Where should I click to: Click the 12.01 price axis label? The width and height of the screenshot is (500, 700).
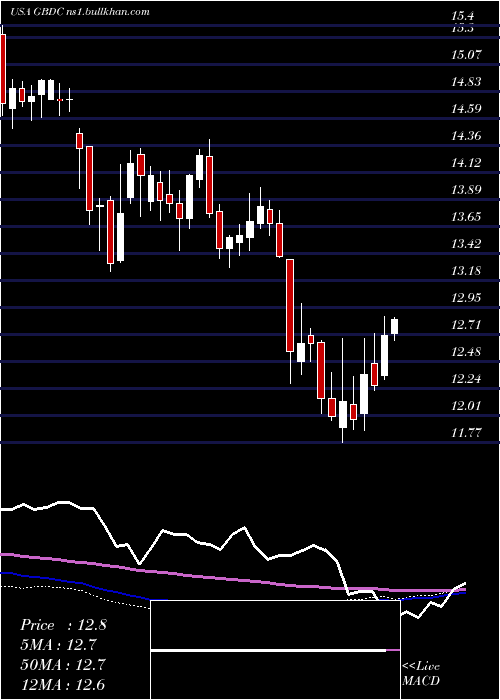coord(467,406)
